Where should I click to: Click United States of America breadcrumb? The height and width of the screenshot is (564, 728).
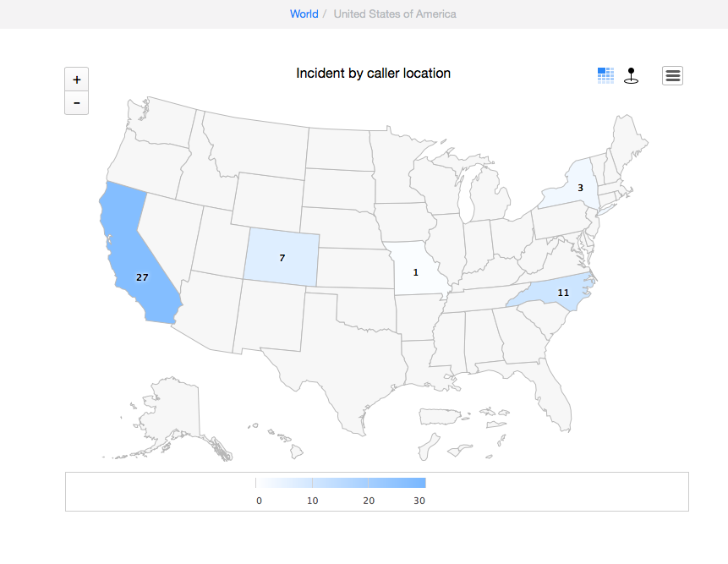tap(395, 14)
